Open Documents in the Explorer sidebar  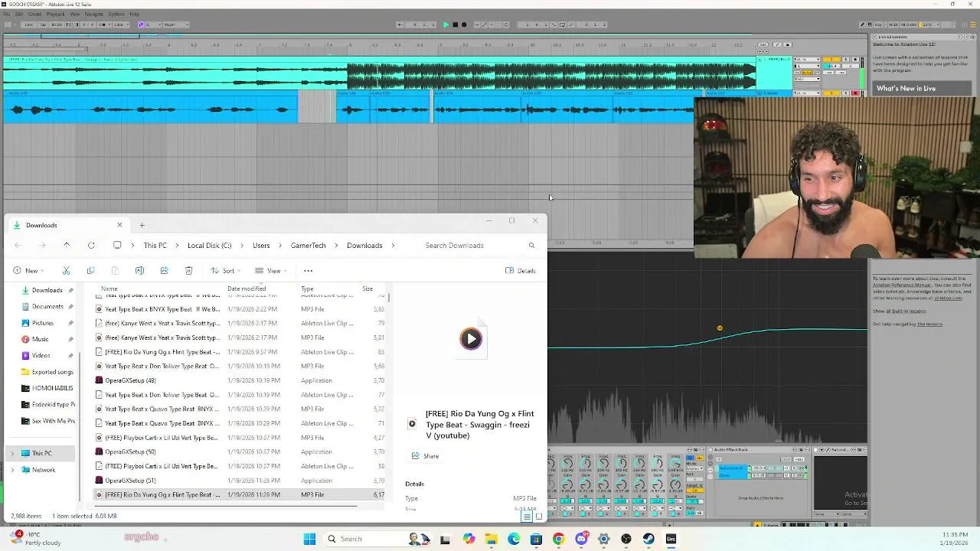(x=47, y=306)
